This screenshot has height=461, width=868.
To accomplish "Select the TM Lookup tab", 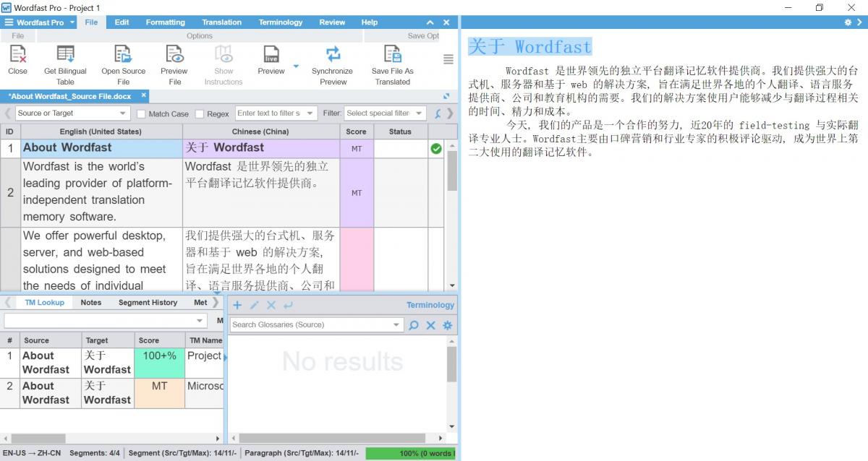I will click(44, 303).
